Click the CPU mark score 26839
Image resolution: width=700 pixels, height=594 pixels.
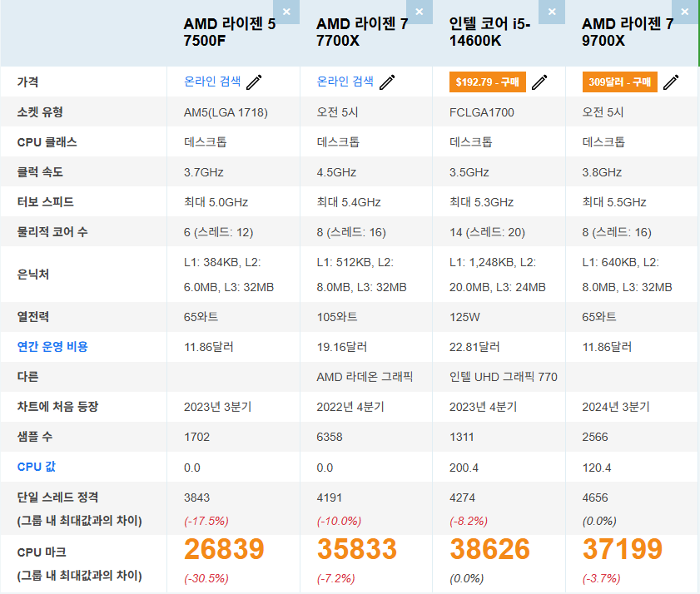click(x=224, y=549)
